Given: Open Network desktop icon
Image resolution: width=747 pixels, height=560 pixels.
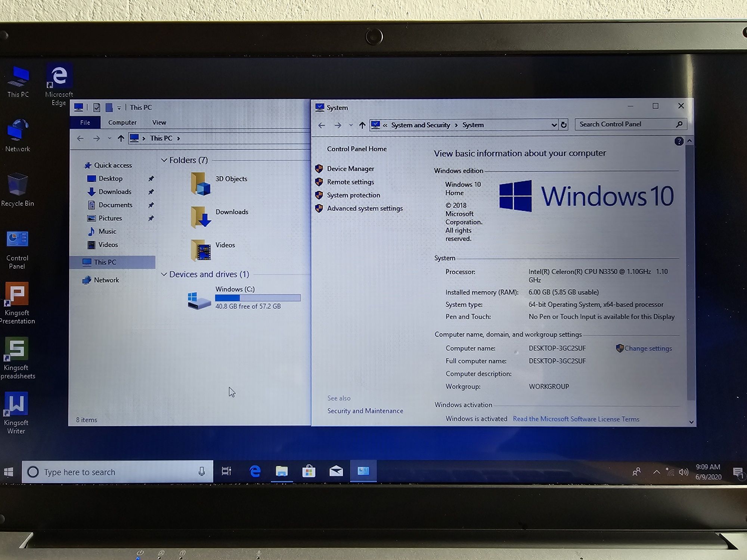Looking at the screenshot, I should [x=17, y=135].
